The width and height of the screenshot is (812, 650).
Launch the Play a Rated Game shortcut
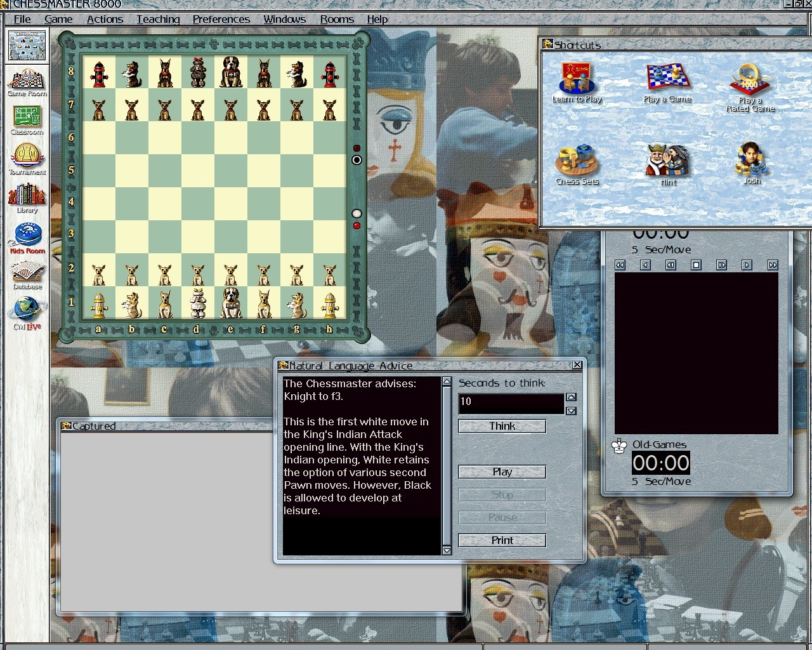[x=750, y=88]
